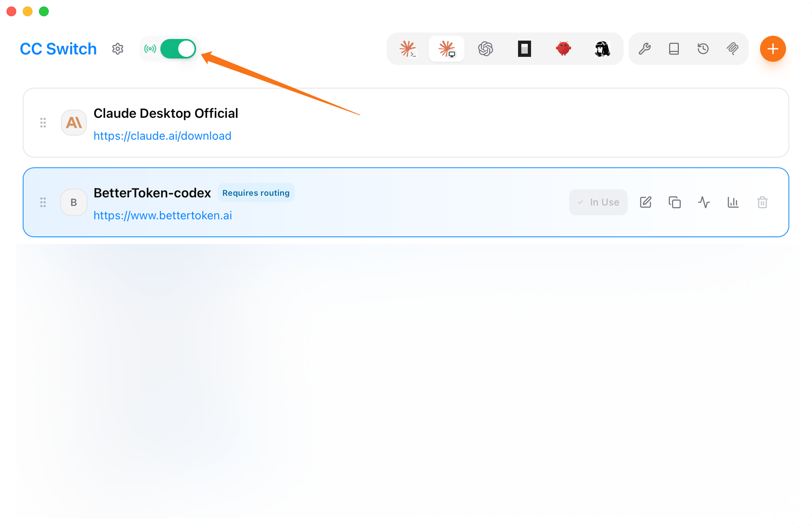Image resolution: width=812 pixels, height=528 pixels.
Task: Open the claude.ai/download link
Action: 162,136
